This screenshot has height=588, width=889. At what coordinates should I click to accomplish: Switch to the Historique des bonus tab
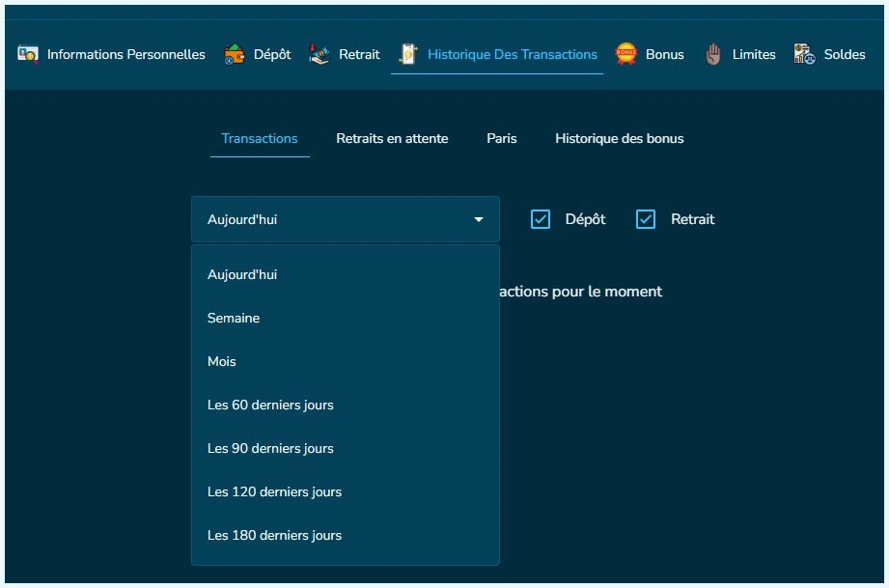[x=619, y=138]
